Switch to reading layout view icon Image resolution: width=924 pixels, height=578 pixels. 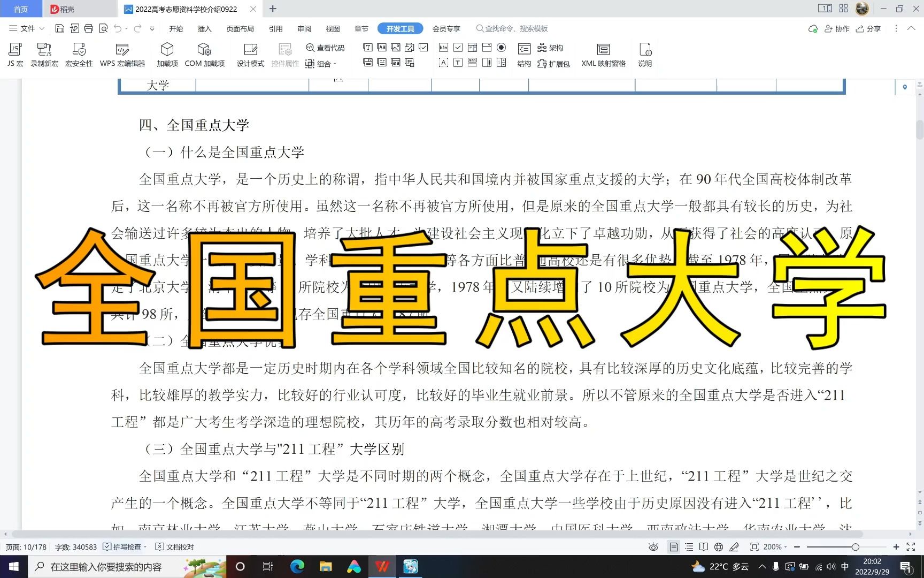(x=704, y=547)
